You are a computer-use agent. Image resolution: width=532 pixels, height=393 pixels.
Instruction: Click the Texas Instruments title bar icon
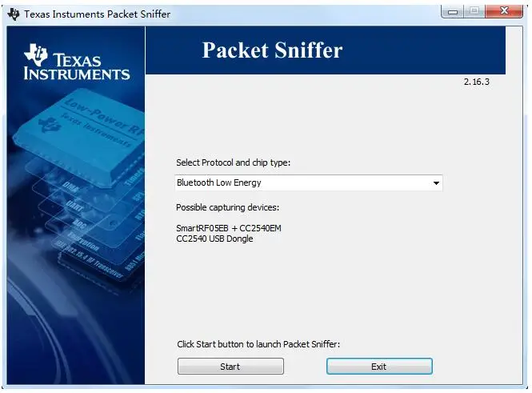[14, 14]
